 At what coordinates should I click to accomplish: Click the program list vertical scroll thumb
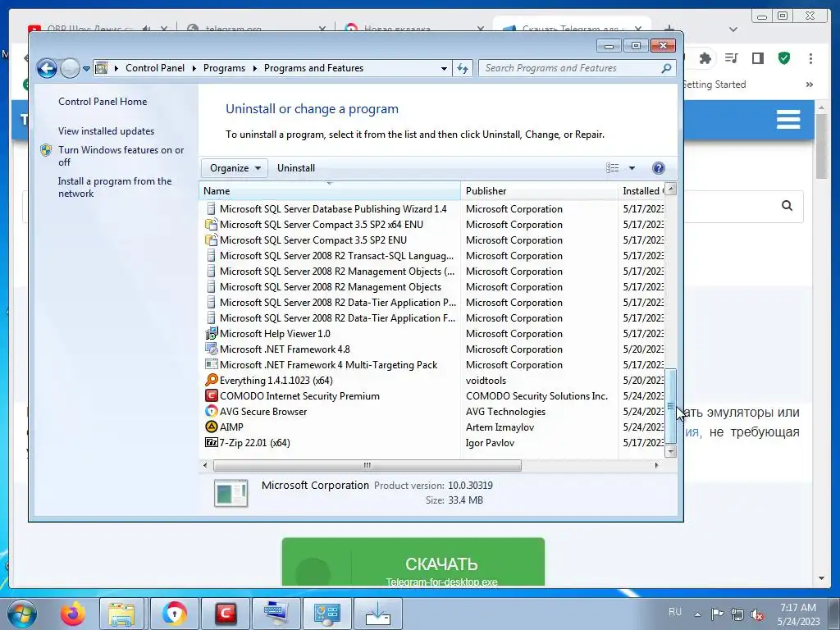[x=671, y=405]
